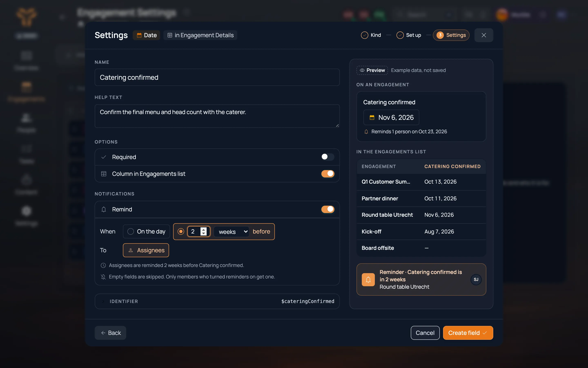Click the calendar icon in the Date chip

tap(139, 35)
